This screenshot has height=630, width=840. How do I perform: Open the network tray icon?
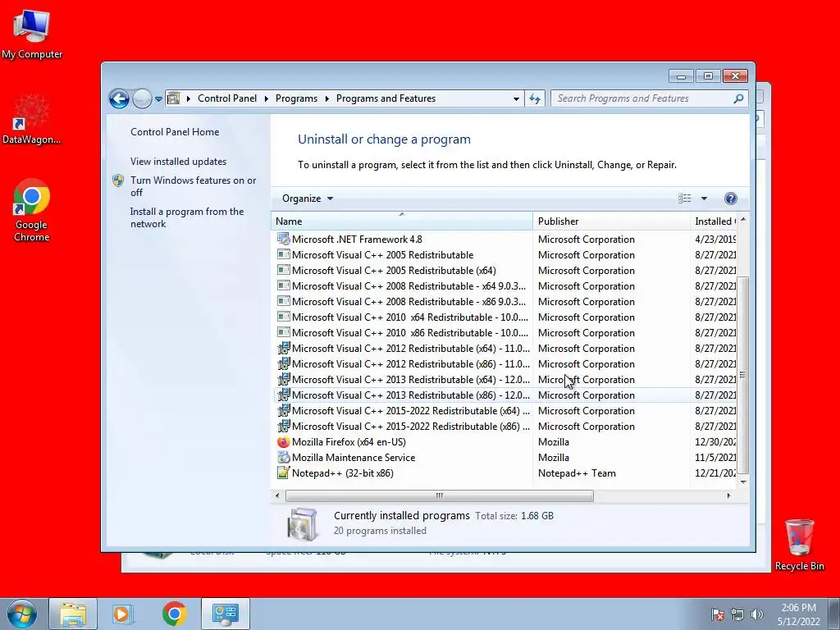pyautogui.click(x=737, y=614)
